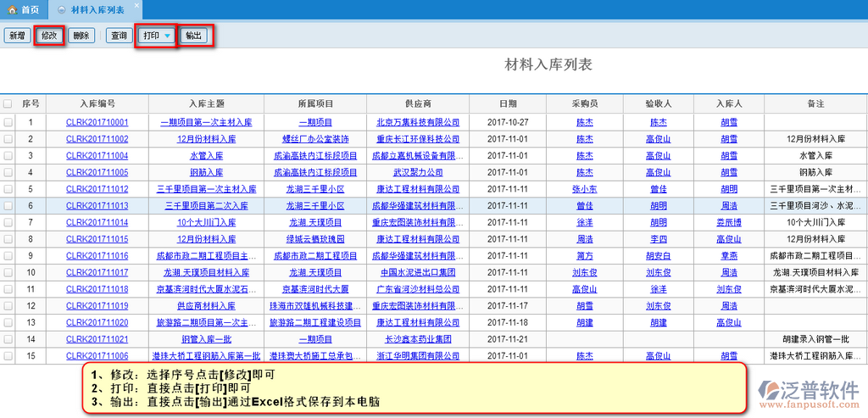The height and width of the screenshot is (418, 868).
Task: Open entry link CLRK201710001
Action: 97,122
